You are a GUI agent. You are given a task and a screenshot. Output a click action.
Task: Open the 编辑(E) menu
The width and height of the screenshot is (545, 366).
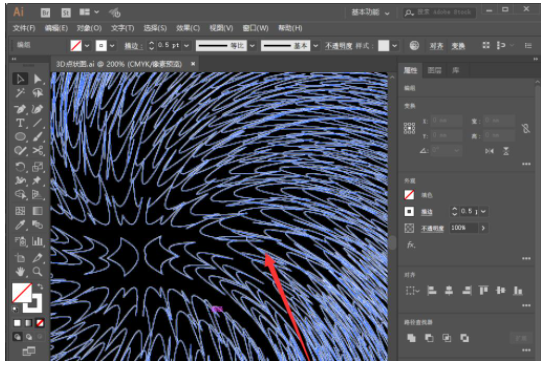click(56, 28)
